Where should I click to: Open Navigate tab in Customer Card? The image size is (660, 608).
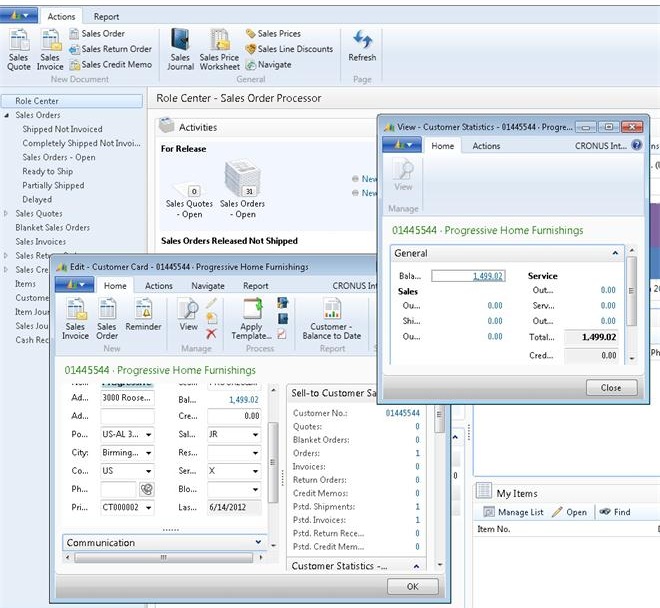coord(208,286)
